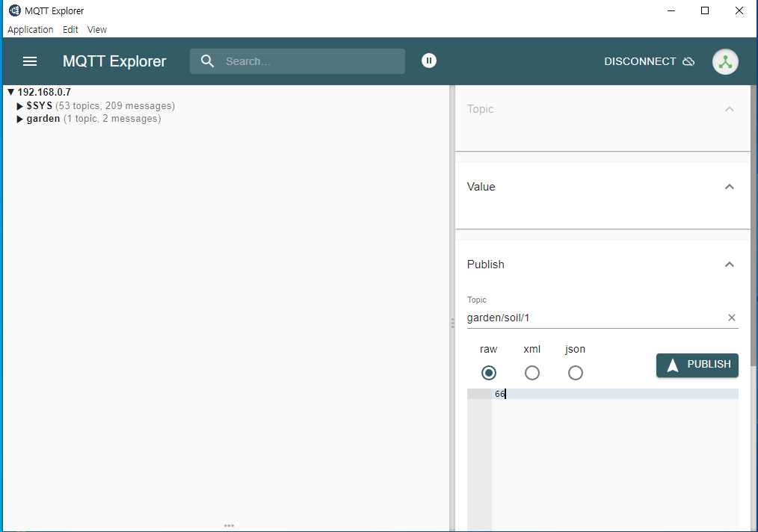This screenshot has width=758, height=532.
Task: Open the Edit menu
Action: (x=70, y=29)
